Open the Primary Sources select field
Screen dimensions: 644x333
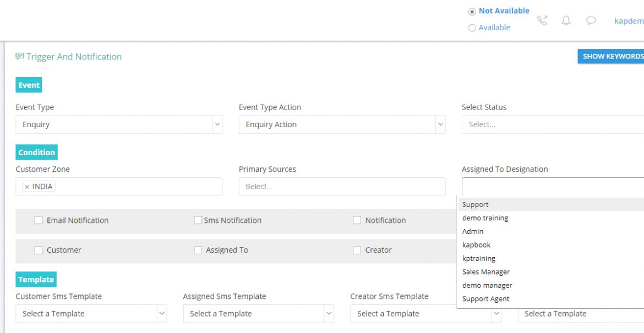(342, 187)
